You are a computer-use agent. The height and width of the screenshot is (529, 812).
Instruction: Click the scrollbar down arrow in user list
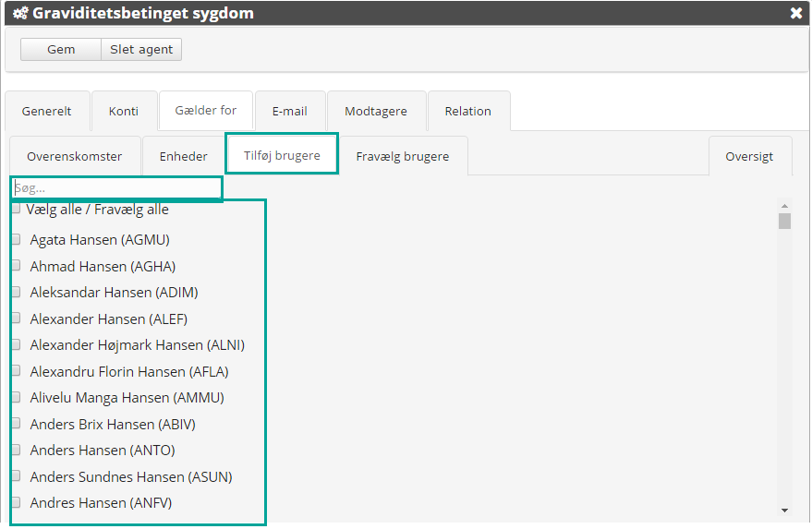click(784, 510)
